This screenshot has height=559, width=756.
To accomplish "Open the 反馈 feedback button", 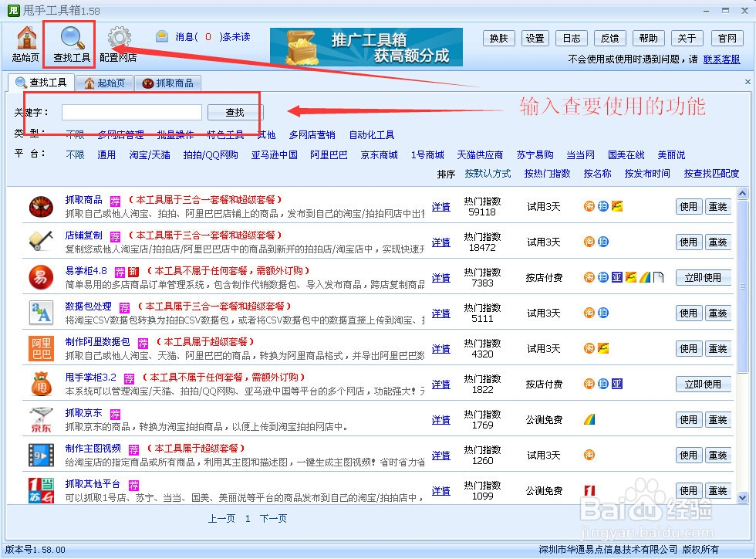I will click(x=610, y=38).
